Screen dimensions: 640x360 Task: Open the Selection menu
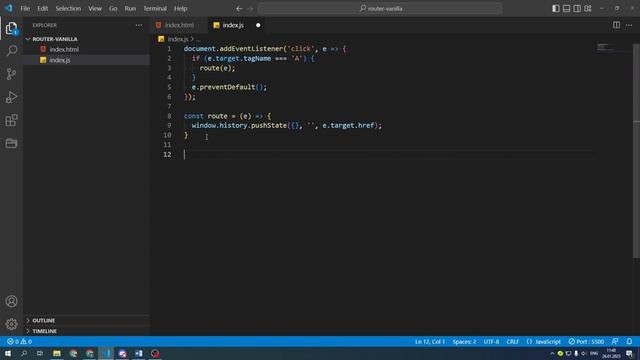(x=68, y=9)
